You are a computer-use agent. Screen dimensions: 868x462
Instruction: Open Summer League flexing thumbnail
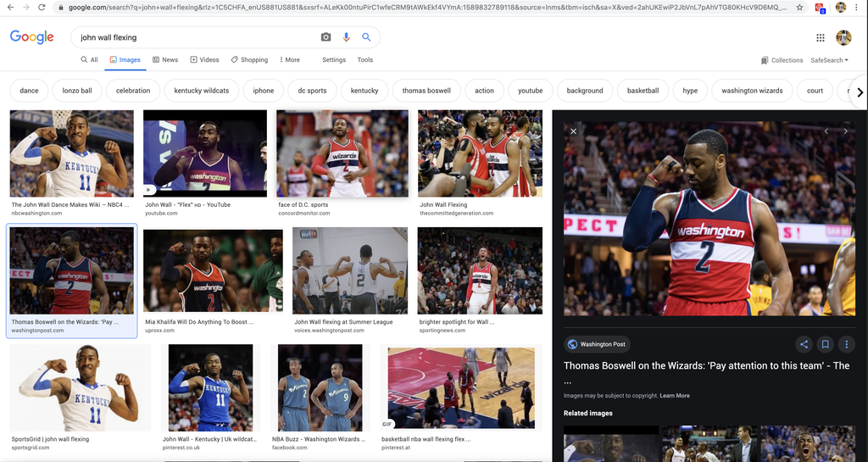click(350, 270)
